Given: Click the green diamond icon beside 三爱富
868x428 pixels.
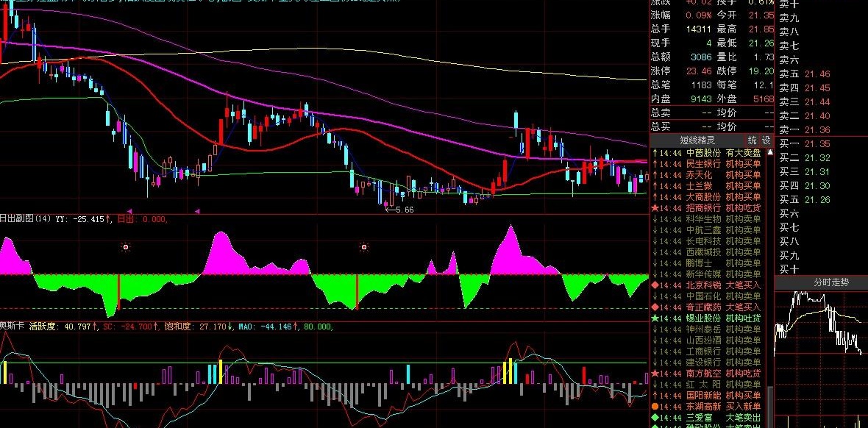Looking at the screenshot, I should pyautogui.click(x=655, y=418).
